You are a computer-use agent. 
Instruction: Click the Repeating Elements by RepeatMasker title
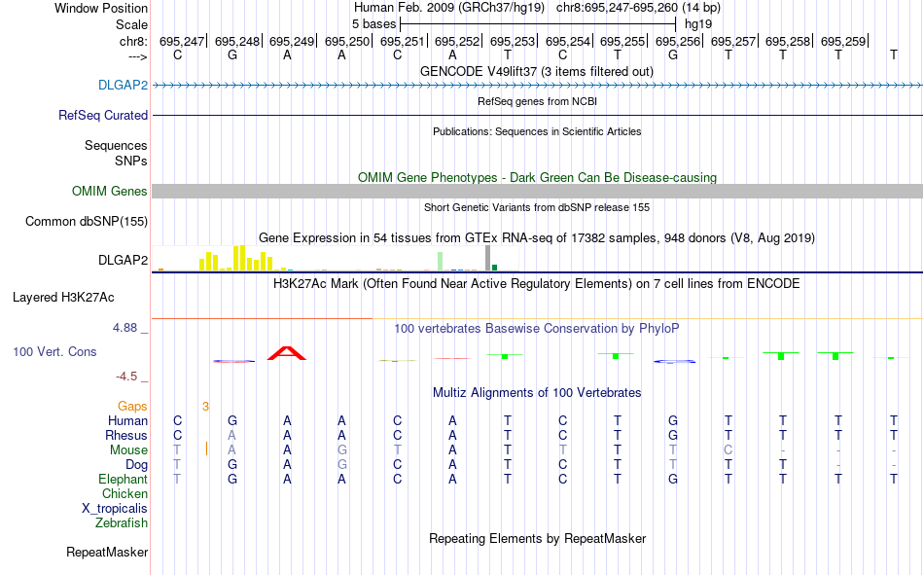[538, 538]
